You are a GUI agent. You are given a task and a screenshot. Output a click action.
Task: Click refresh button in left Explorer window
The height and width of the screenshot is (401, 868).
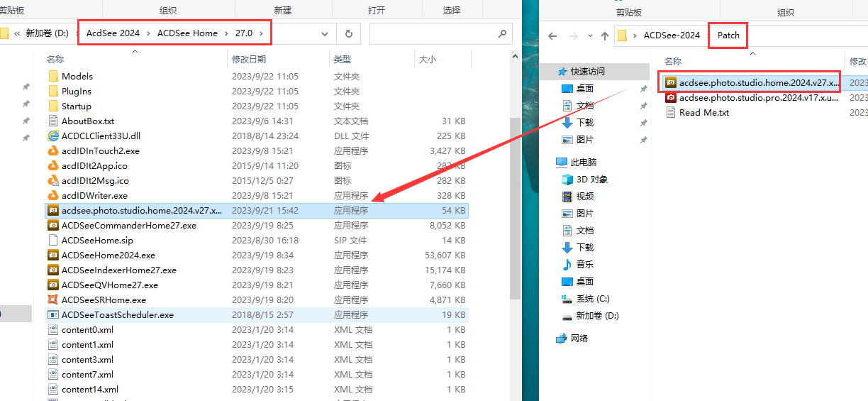click(348, 33)
